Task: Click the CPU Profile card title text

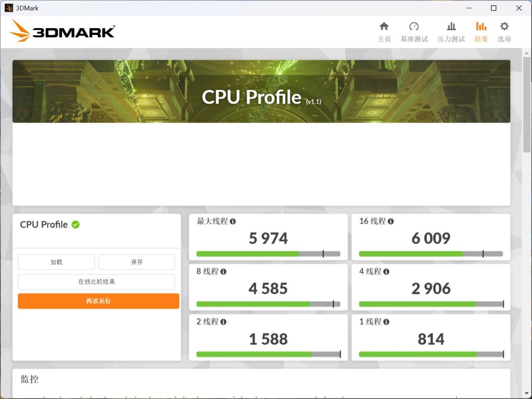Action: pos(44,225)
